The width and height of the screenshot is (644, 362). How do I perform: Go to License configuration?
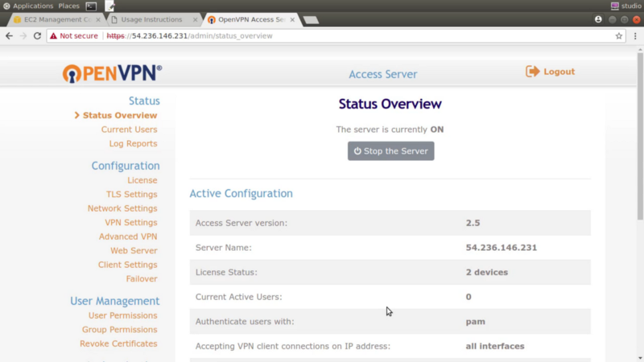[x=142, y=180]
